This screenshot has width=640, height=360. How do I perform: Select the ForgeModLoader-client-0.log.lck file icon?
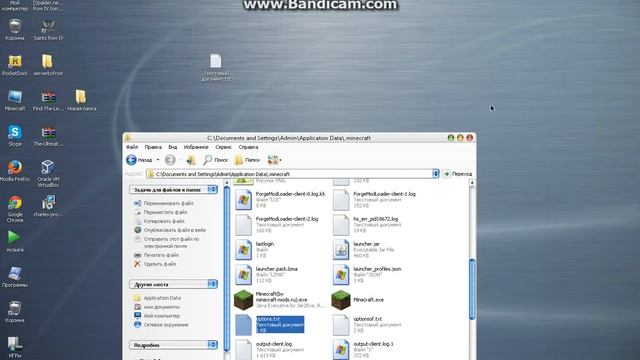click(x=244, y=200)
